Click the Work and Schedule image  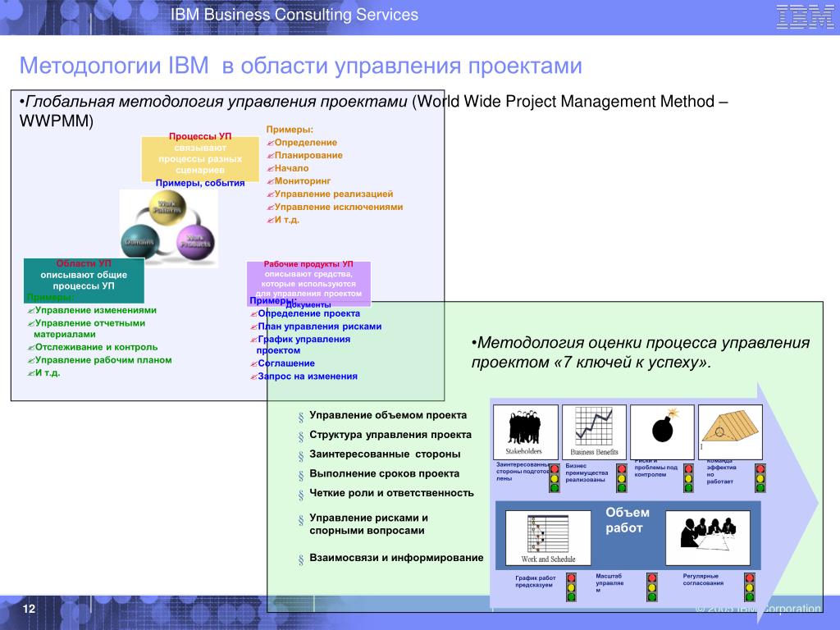pos(548,538)
